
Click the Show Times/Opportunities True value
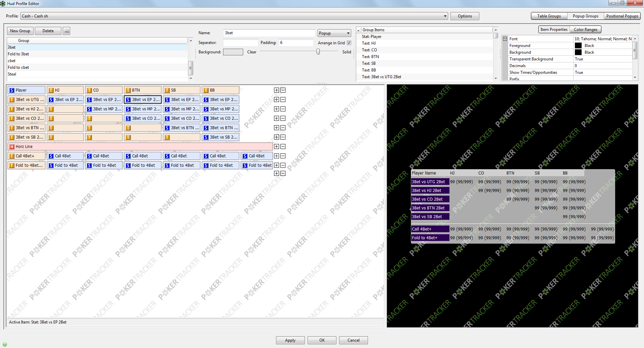[603, 72]
